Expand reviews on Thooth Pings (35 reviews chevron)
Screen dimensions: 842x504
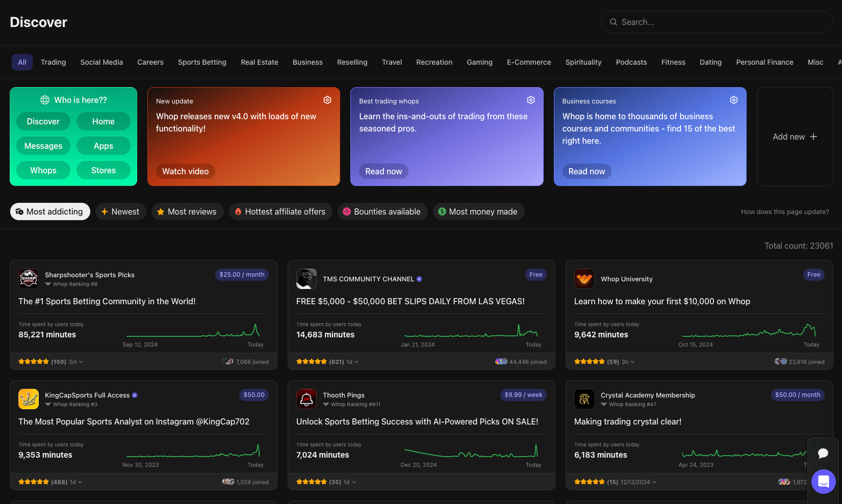coord(354,482)
